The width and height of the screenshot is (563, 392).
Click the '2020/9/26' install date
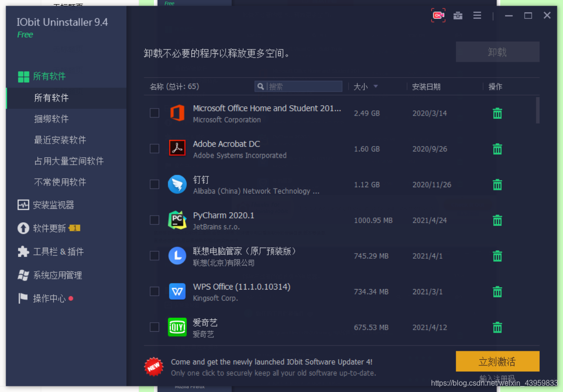click(430, 149)
